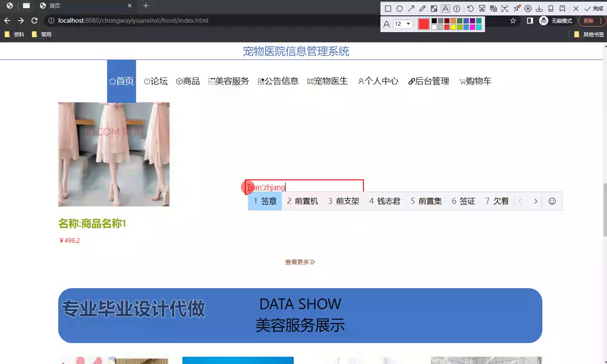607x364 pixels.
Task: Open the 后台管理 navigation item
Action: pos(429,81)
